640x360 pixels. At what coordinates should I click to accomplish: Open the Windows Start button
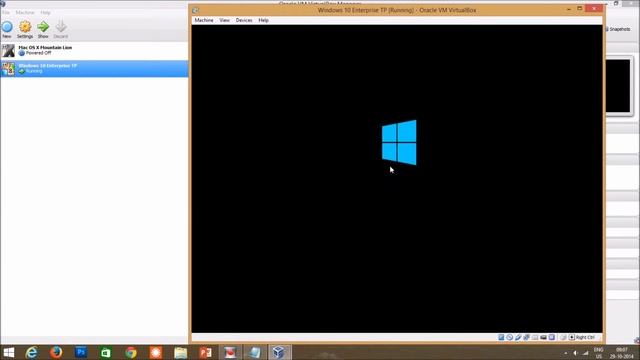tap(9, 352)
